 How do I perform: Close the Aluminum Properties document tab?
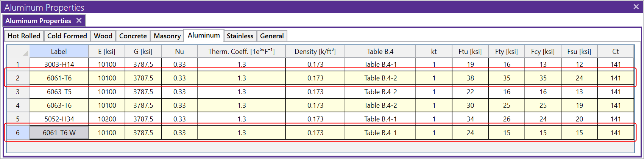[79, 20]
